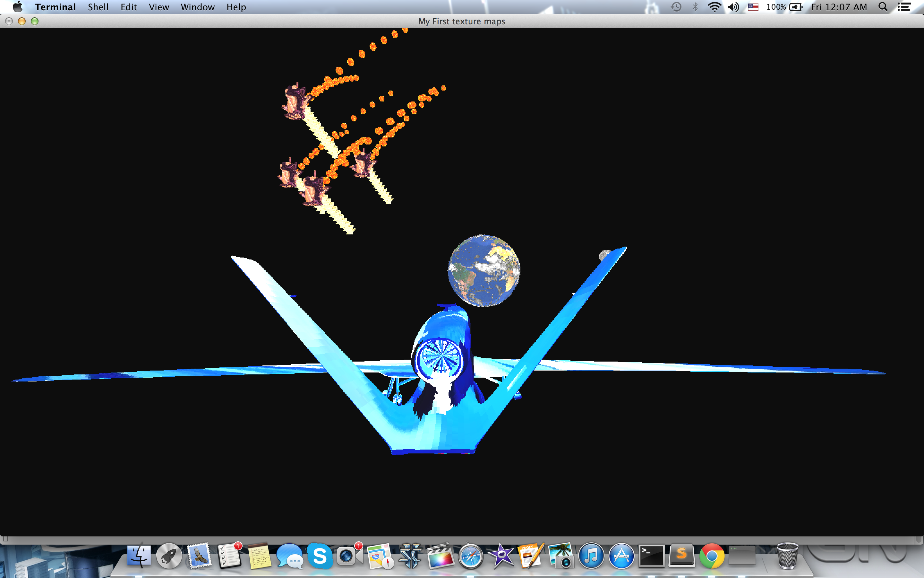Open the Edit menu
This screenshot has width=924, height=578.
coord(129,7)
